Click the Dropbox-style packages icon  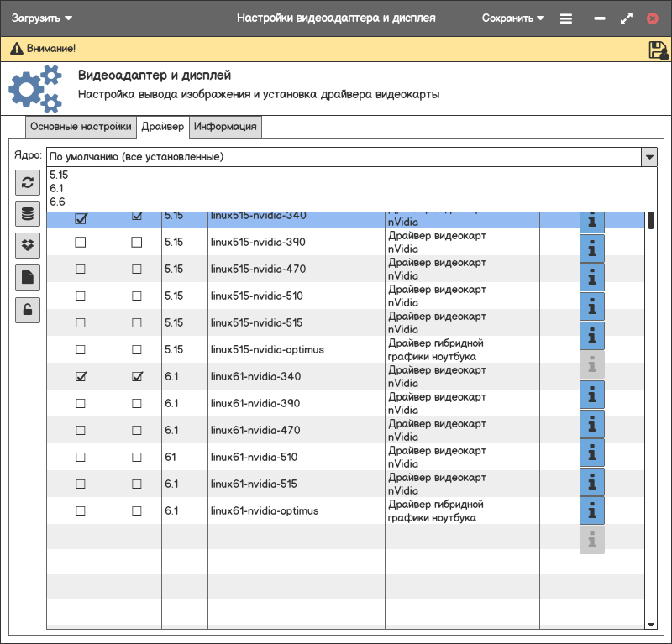tap(28, 245)
